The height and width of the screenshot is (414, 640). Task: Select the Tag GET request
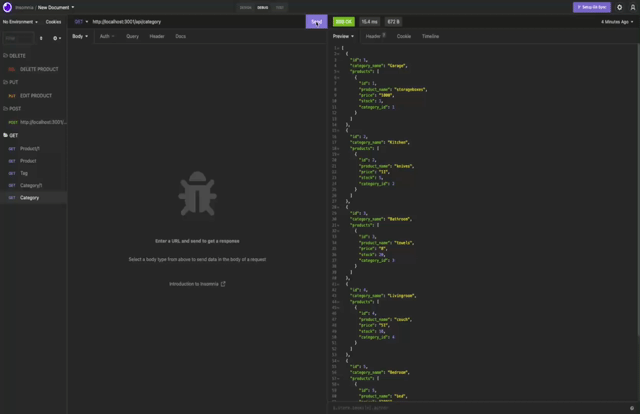point(33,173)
